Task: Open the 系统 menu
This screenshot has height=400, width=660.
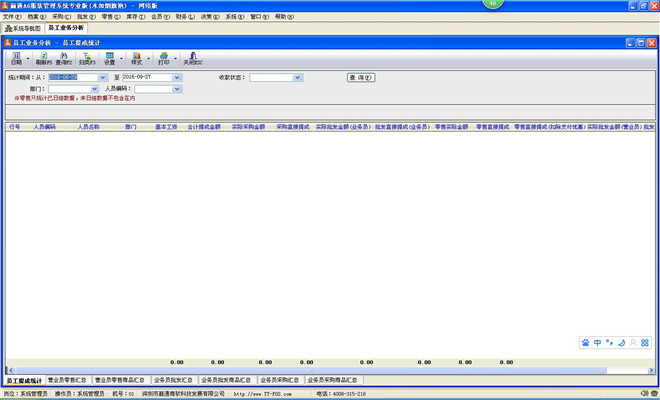Action: point(235,17)
